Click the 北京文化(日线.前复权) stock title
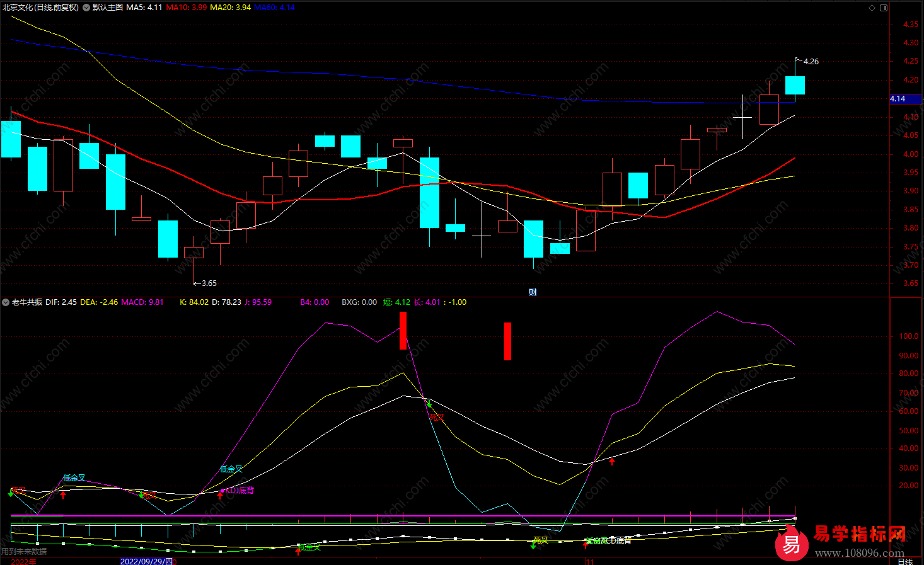This screenshot has height=565, width=924. click(x=40, y=8)
